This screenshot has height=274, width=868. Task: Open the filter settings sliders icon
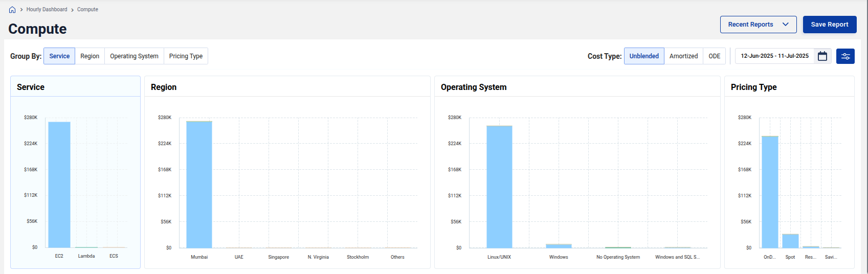(845, 56)
